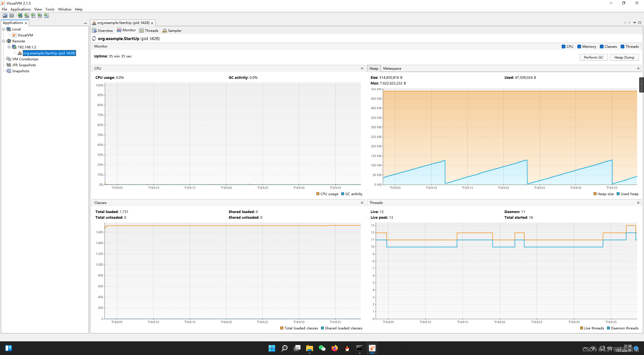Screen dimensions: 644x355
Task: Close the CPU graph panel
Action: [362, 69]
